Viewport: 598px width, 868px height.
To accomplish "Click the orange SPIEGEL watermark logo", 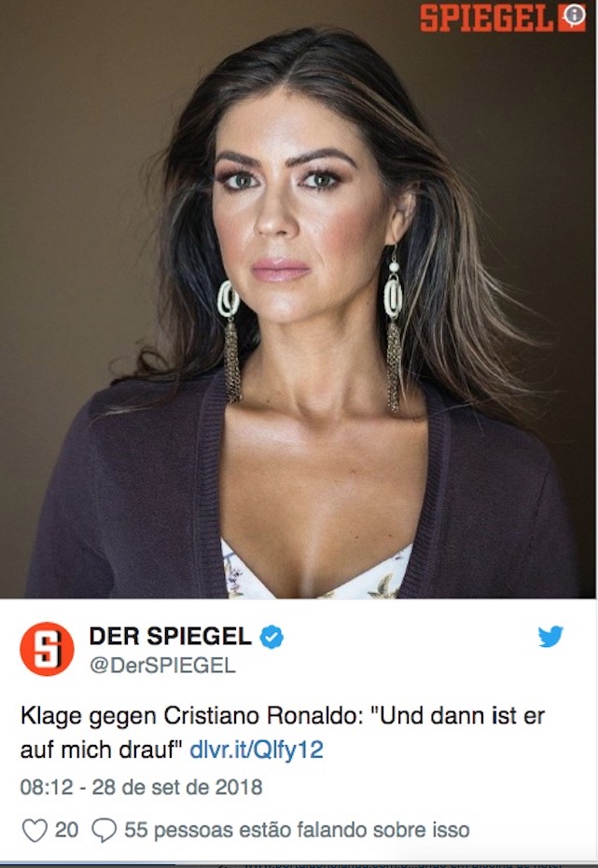I will click(487, 18).
